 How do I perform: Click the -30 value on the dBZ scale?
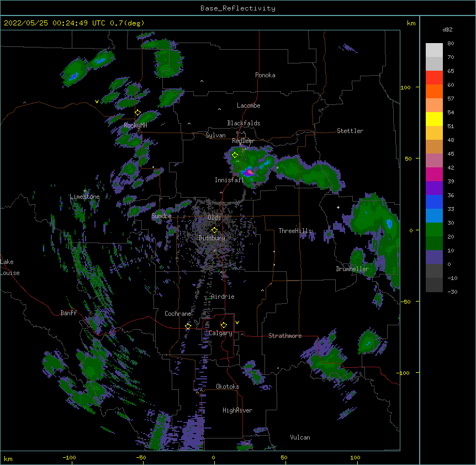pyautogui.click(x=452, y=292)
